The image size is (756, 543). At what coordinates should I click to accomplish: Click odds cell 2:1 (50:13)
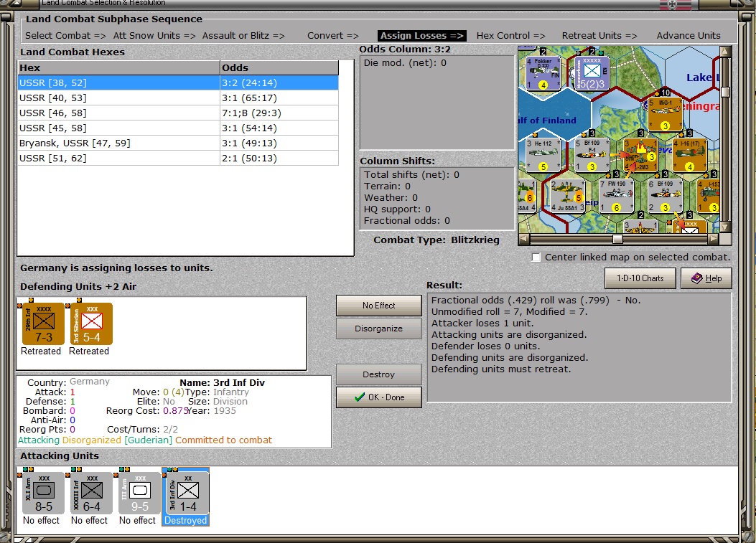coord(279,158)
